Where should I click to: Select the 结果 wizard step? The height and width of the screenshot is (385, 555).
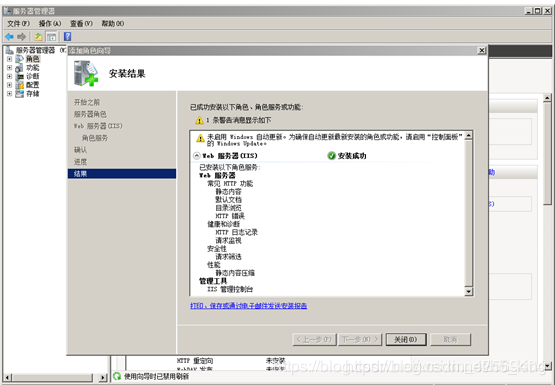[122, 173]
